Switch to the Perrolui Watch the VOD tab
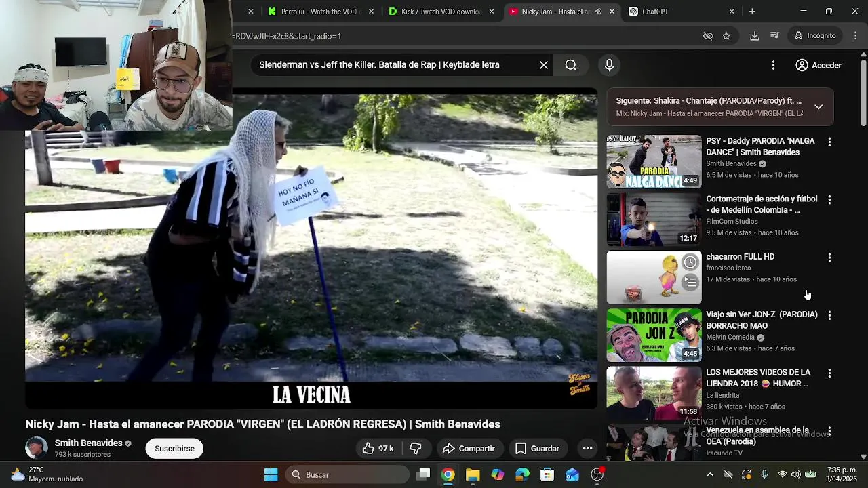 point(321,12)
